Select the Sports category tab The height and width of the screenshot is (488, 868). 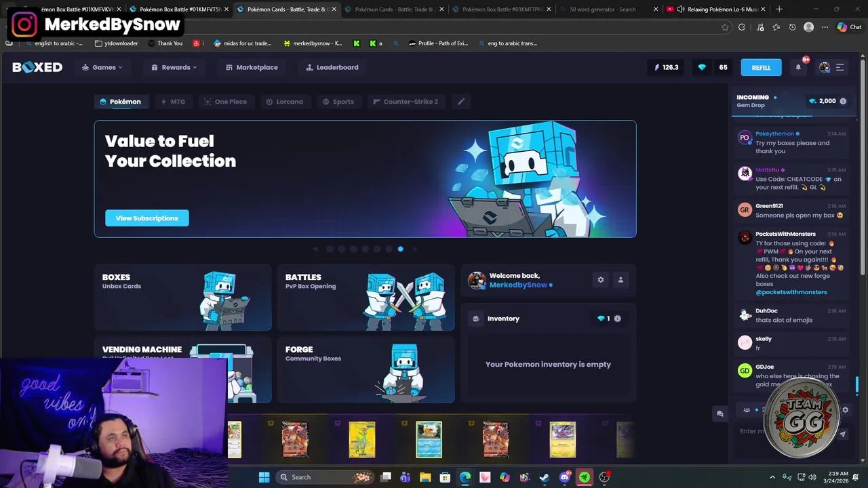338,102
